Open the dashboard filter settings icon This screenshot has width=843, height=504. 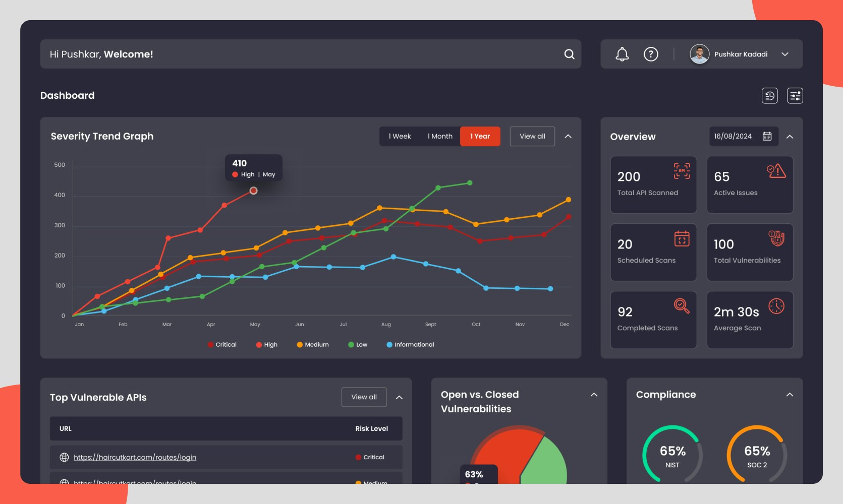click(795, 96)
